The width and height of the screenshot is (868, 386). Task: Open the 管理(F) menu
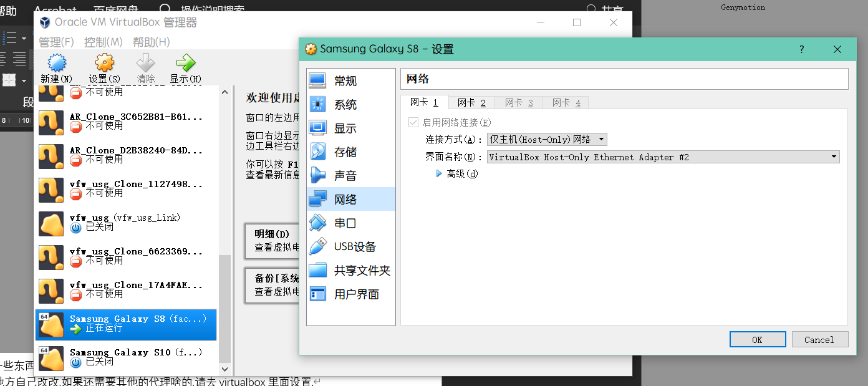point(56,42)
